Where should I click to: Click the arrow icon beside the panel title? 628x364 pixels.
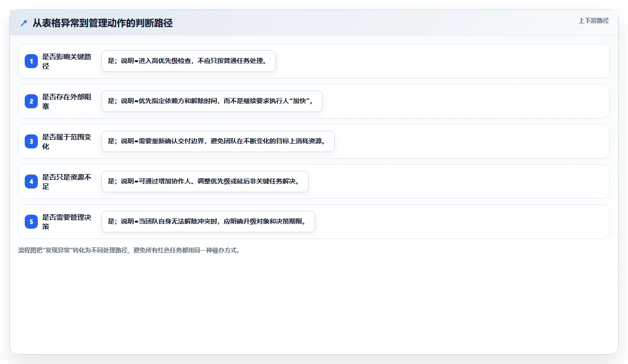pyautogui.click(x=24, y=23)
